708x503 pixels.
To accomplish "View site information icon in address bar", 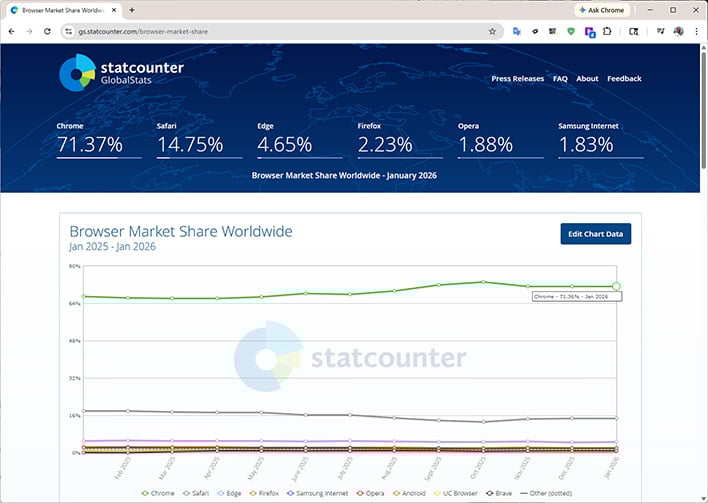I will point(69,32).
